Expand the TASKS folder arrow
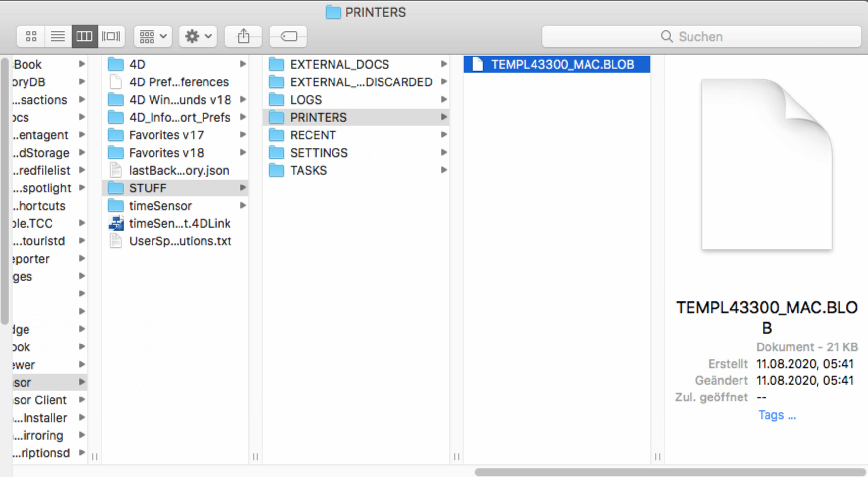The height and width of the screenshot is (477, 868). [x=444, y=170]
